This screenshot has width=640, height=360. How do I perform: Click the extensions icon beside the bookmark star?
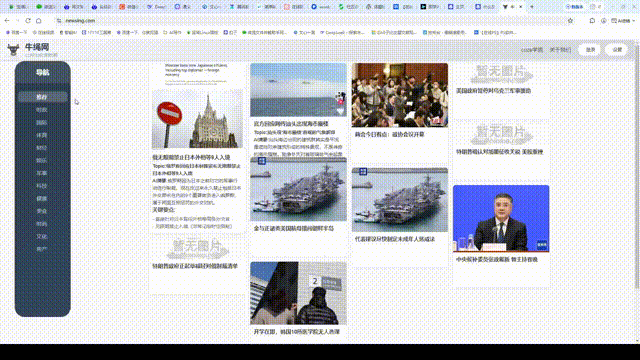point(592,20)
